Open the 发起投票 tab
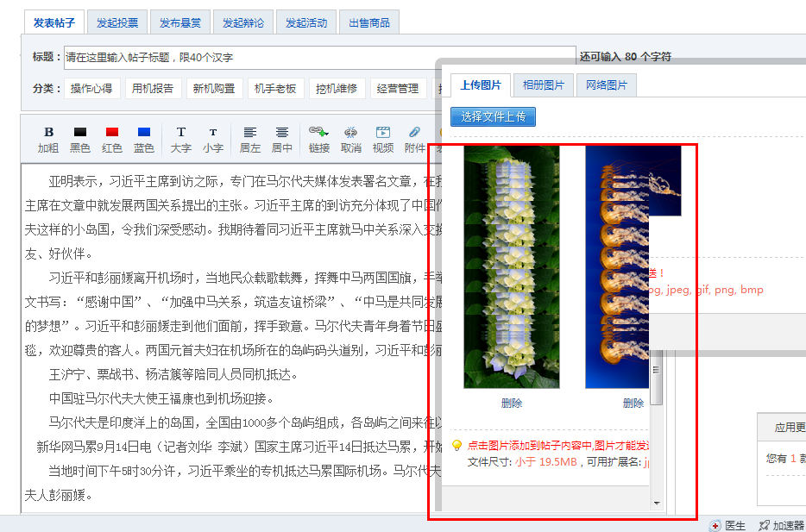 [x=117, y=22]
